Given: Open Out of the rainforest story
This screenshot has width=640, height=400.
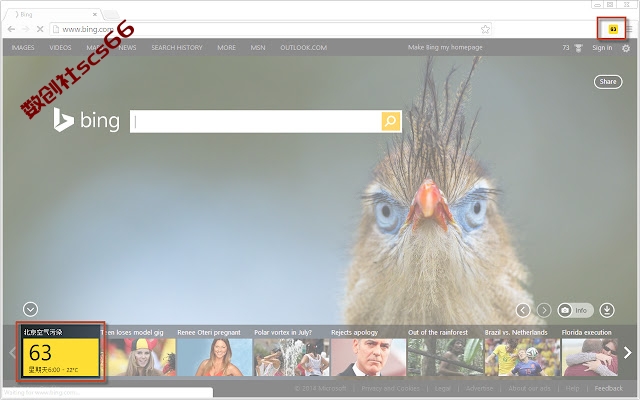Looking at the screenshot, I should [x=445, y=353].
